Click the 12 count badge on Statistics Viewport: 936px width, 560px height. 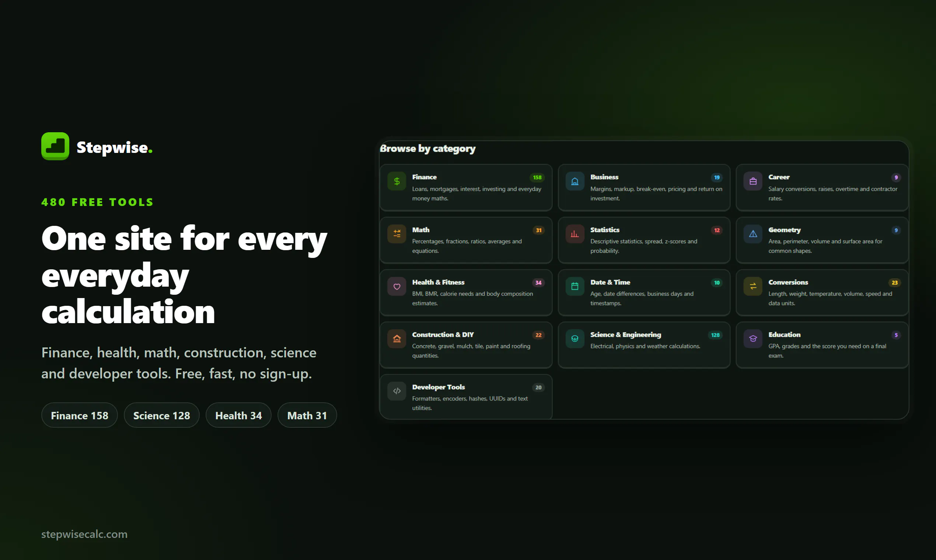pyautogui.click(x=717, y=230)
